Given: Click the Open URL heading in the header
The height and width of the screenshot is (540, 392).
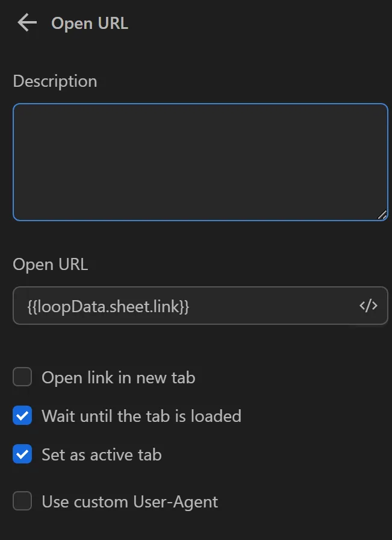Looking at the screenshot, I should pos(89,23).
